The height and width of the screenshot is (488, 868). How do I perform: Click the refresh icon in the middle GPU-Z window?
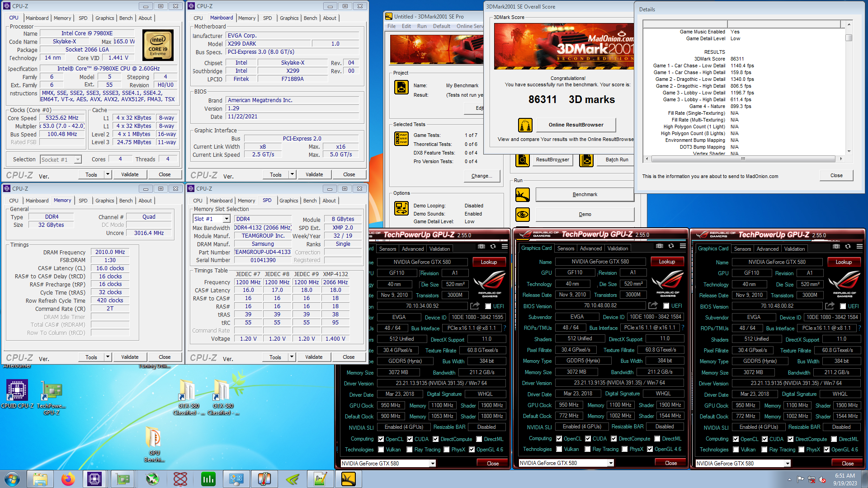(671, 246)
